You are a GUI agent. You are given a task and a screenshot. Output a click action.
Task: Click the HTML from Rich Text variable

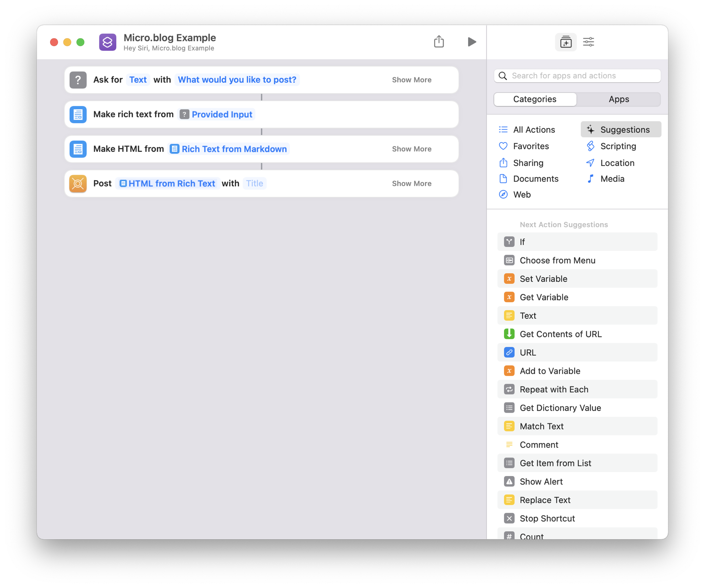click(168, 184)
